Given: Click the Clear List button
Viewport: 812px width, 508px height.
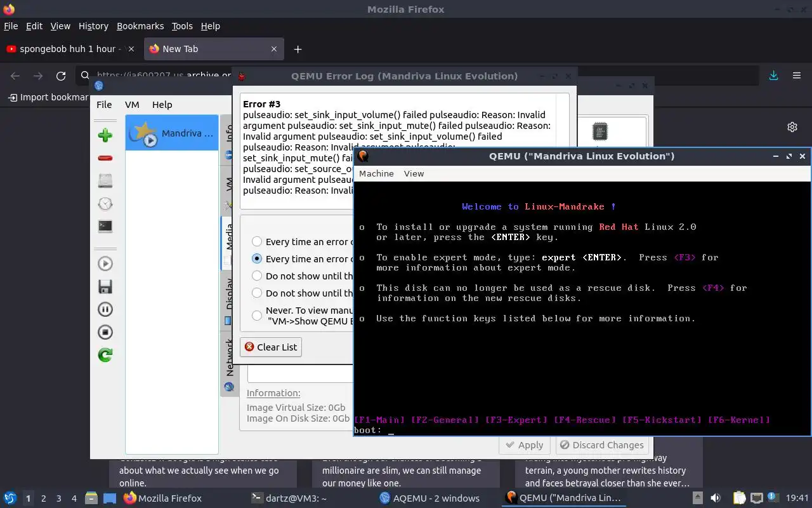Looking at the screenshot, I should [x=271, y=347].
